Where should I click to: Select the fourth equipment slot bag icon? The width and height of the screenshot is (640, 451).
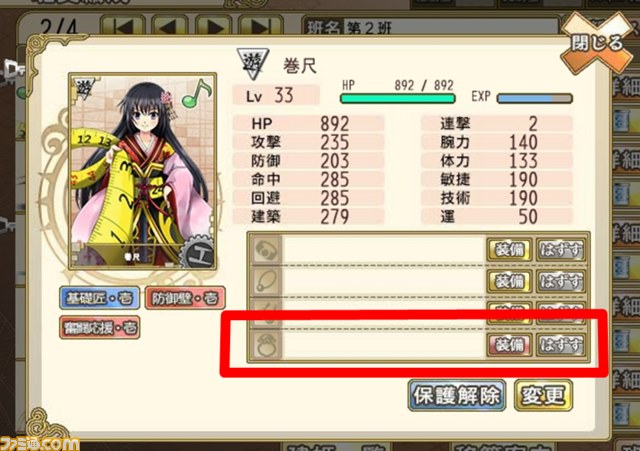(x=266, y=345)
